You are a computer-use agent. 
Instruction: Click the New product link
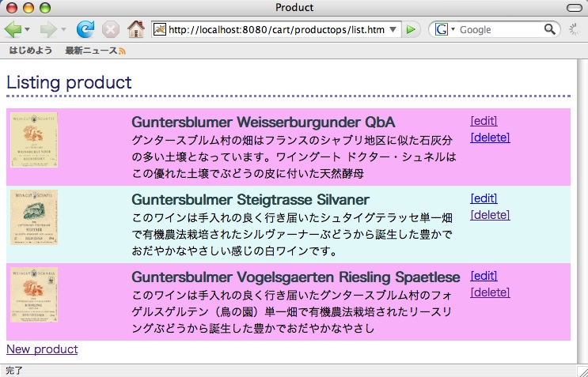tap(42, 349)
